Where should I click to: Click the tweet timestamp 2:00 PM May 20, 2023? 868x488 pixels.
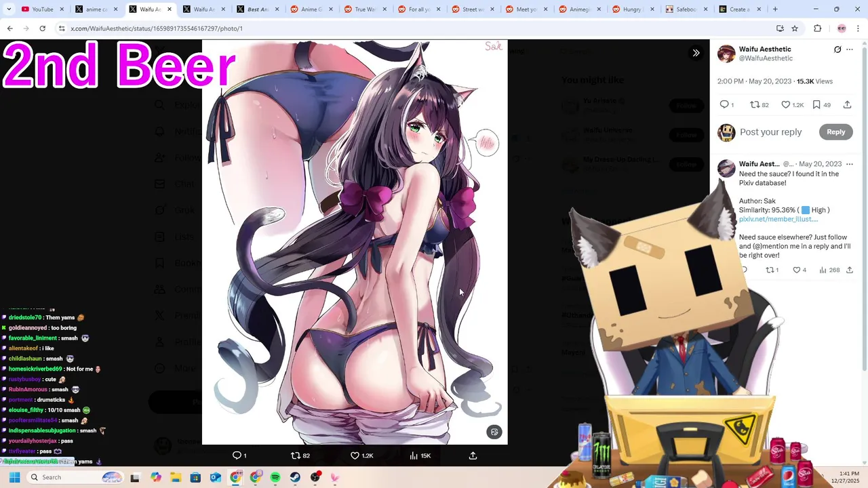pyautogui.click(x=754, y=81)
